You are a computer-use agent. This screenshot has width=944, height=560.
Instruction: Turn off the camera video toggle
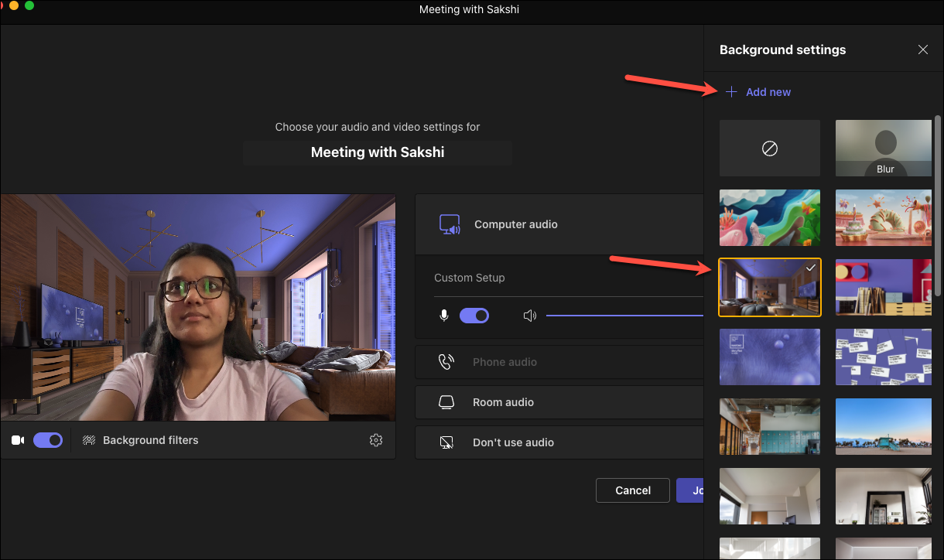tap(48, 440)
